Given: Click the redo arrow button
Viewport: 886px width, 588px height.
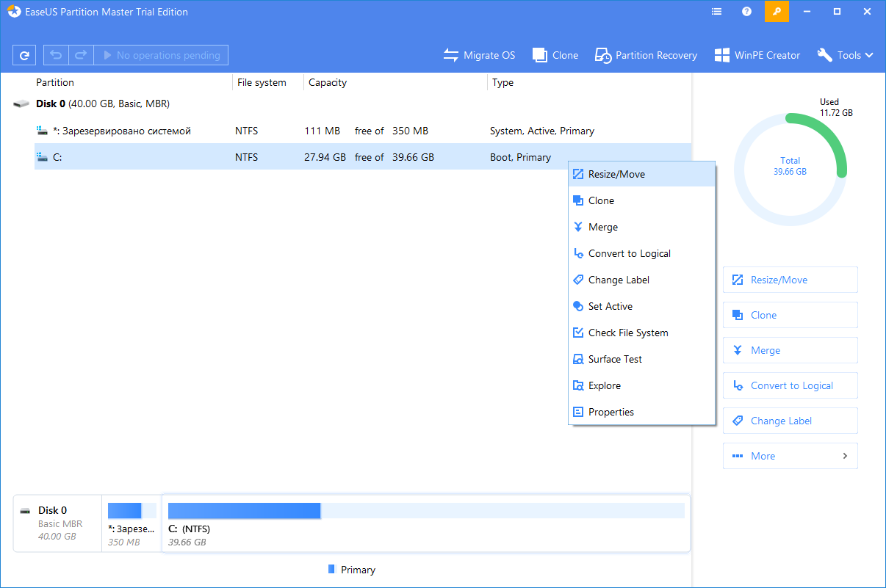Looking at the screenshot, I should click(x=82, y=55).
